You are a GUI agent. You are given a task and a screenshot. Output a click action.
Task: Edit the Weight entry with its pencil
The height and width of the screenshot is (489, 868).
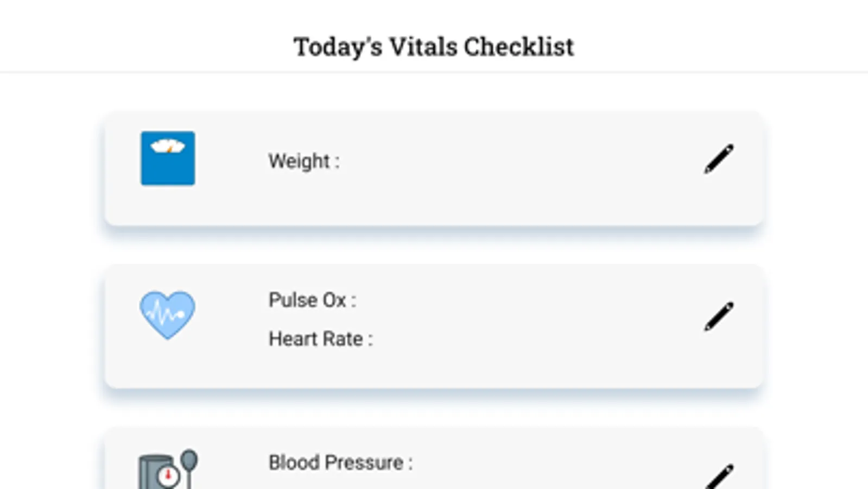(x=719, y=159)
